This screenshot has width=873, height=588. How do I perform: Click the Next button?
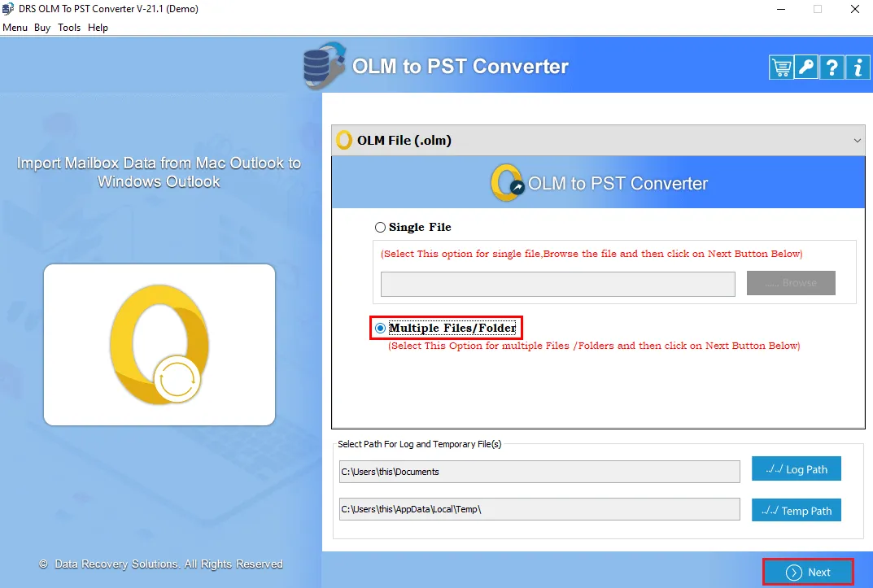[x=808, y=572]
